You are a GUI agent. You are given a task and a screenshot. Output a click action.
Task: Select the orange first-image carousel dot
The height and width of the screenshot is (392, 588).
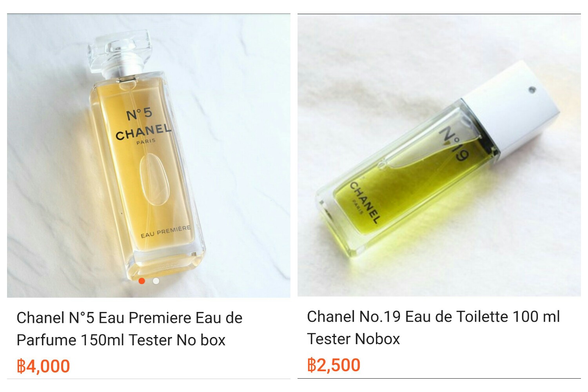(142, 281)
